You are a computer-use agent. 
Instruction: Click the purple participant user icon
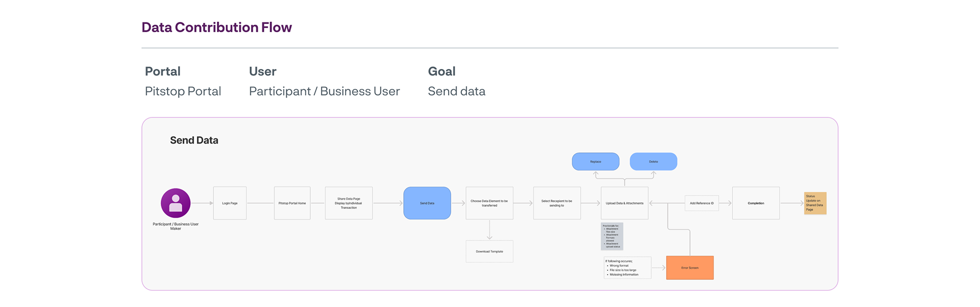pyautogui.click(x=176, y=203)
